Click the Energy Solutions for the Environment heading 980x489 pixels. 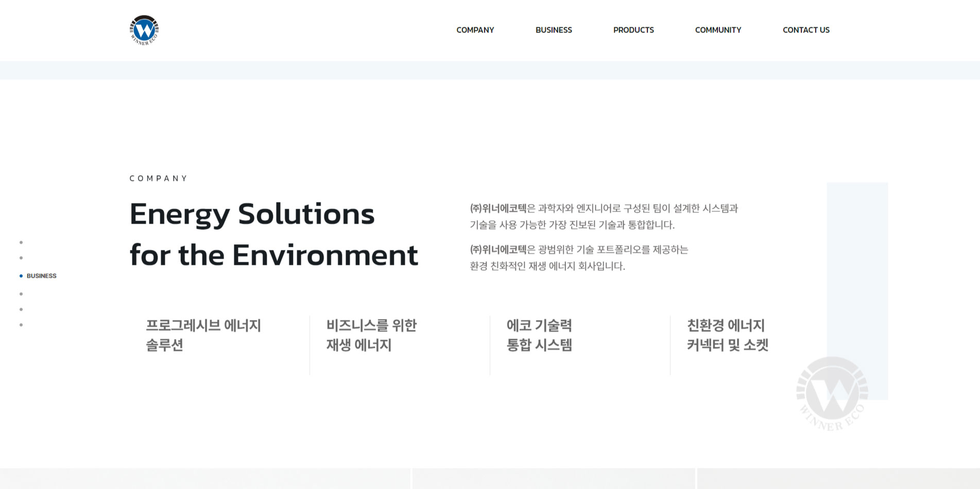click(x=273, y=234)
